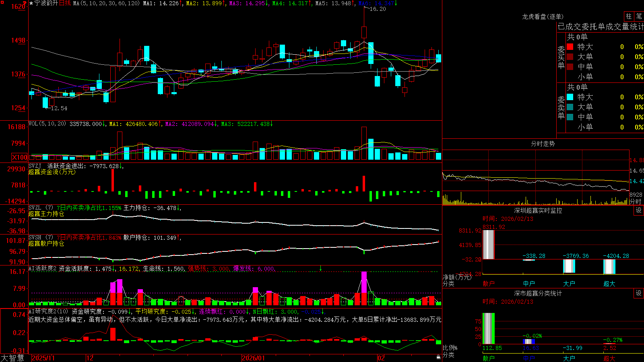Click the 大智慧 logo in the bottom-left corner
This screenshot has width=644, height=362.
12,358
